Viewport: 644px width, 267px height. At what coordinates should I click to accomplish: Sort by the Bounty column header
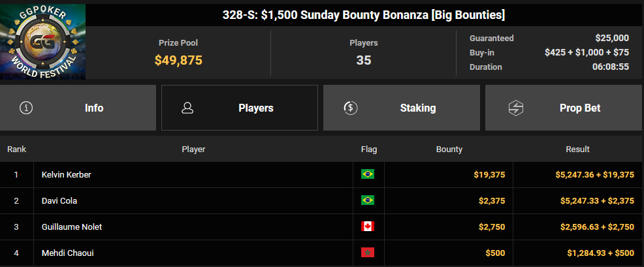(x=449, y=149)
